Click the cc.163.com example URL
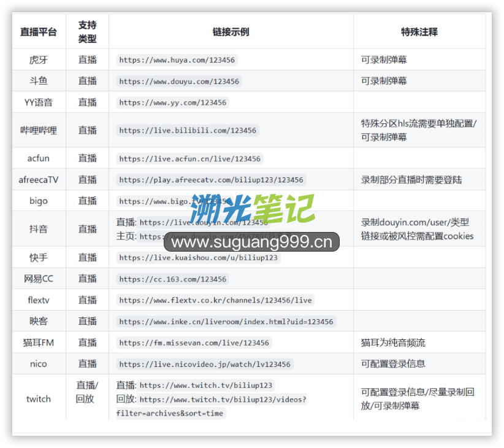Viewport: 504px width, 448px height. (173, 279)
